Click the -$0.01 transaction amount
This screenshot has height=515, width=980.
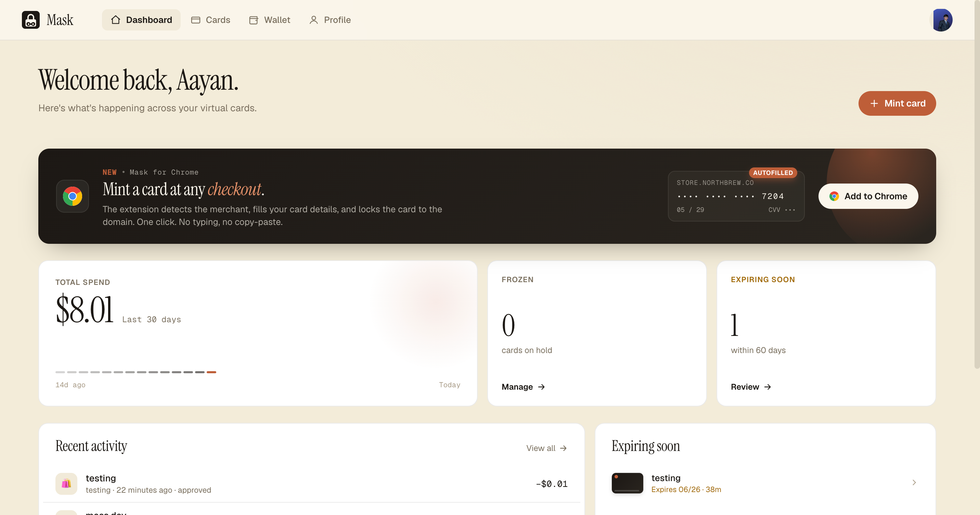[x=551, y=484]
